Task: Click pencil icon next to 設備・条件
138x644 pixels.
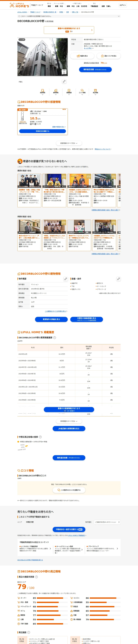Action: tap(118, 279)
